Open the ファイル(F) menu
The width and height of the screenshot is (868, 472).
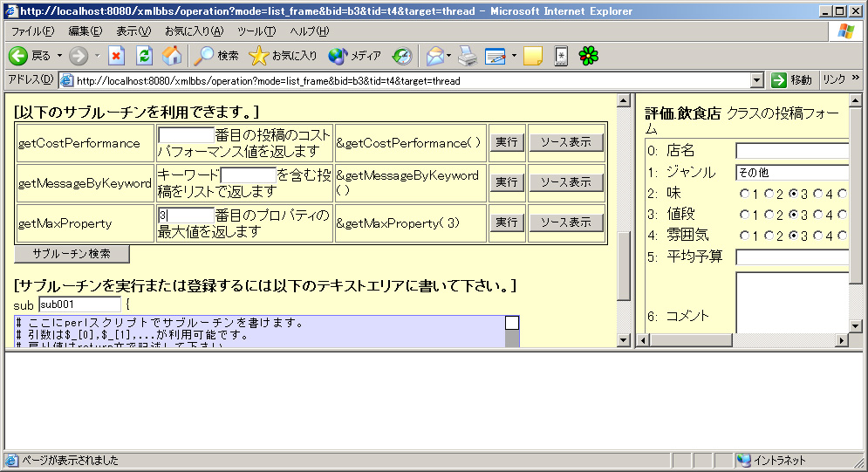pos(32,31)
